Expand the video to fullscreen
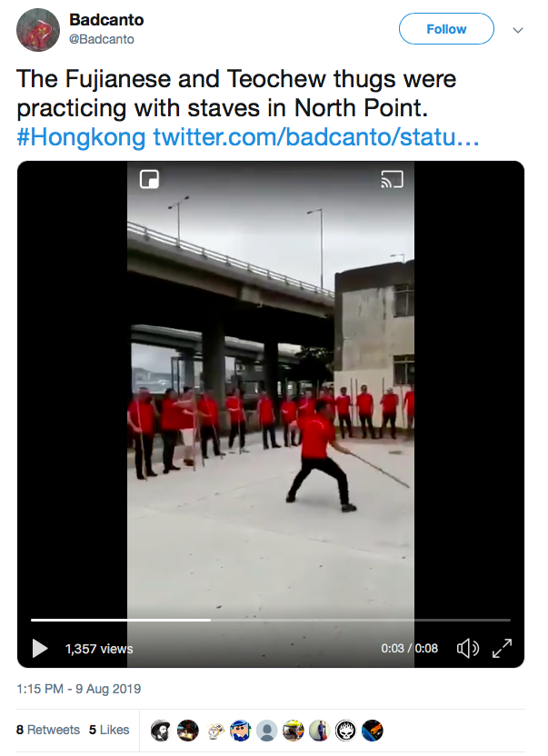The height and width of the screenshot is (756, 548). [502, 649]
